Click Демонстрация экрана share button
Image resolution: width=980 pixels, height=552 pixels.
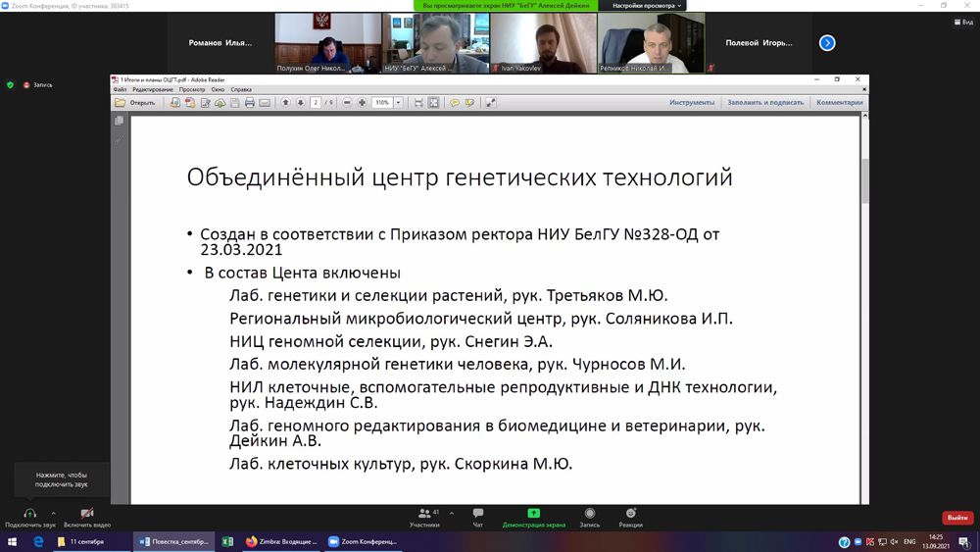[x=534, y=518]
